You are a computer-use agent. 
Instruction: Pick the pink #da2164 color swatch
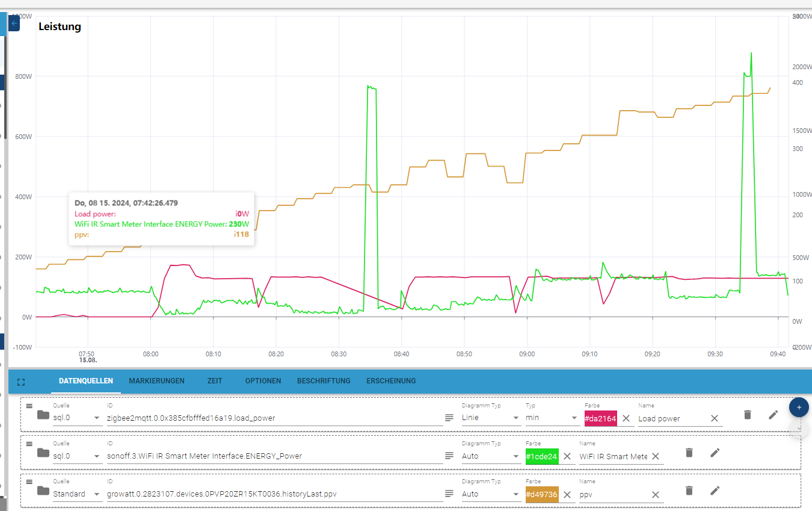click(601, 418)
